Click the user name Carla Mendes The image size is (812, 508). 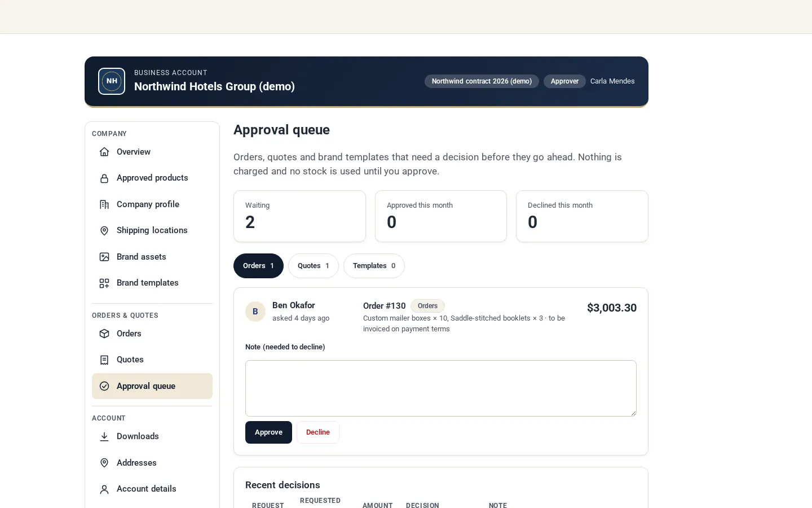pos(612,81)
